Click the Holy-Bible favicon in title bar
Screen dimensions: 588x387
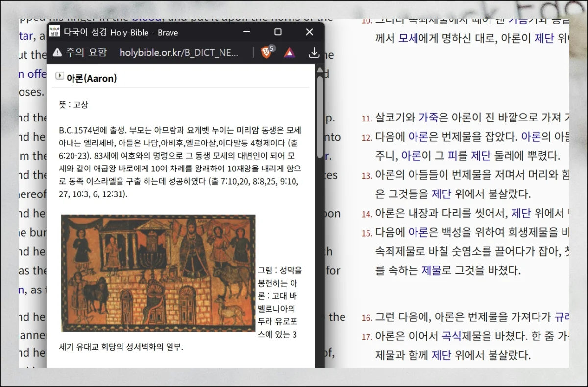pyautogui.click(x=55, y=32)
